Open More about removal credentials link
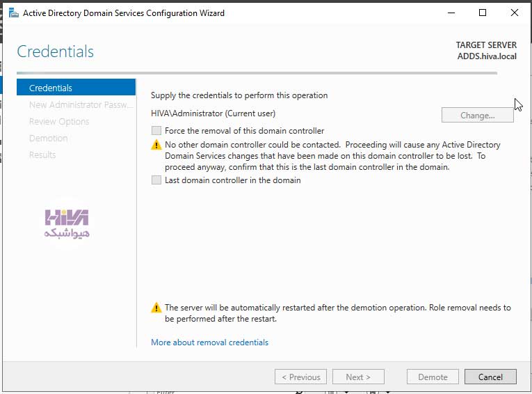The image size is (532, 394). (x=210, y=342)
